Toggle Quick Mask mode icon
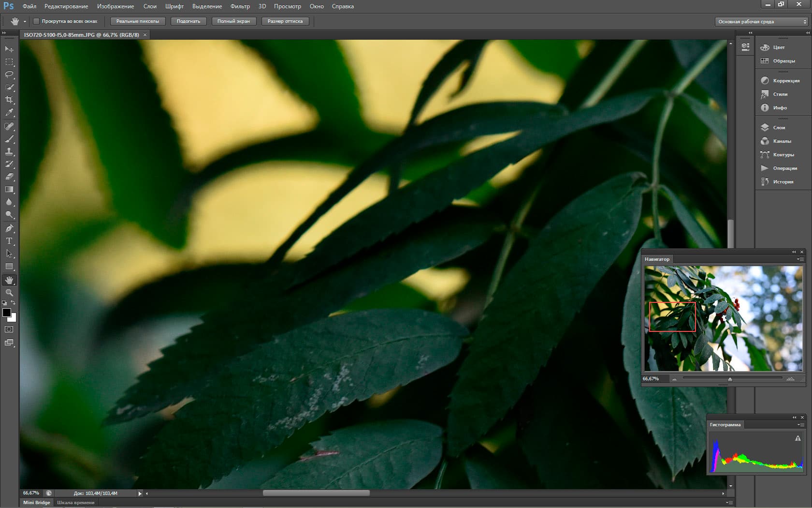Screen dimensions: 812x508 [x=9, y=329]
